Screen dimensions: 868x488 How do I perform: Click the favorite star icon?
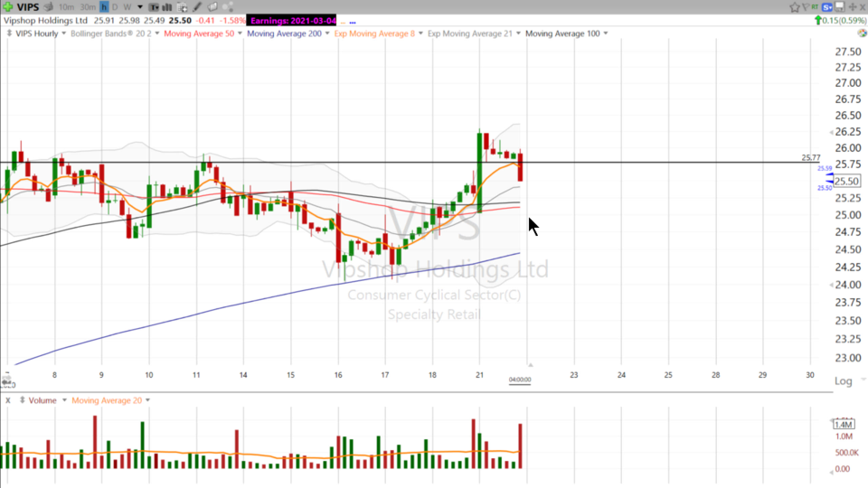click(x=795, y=7)
